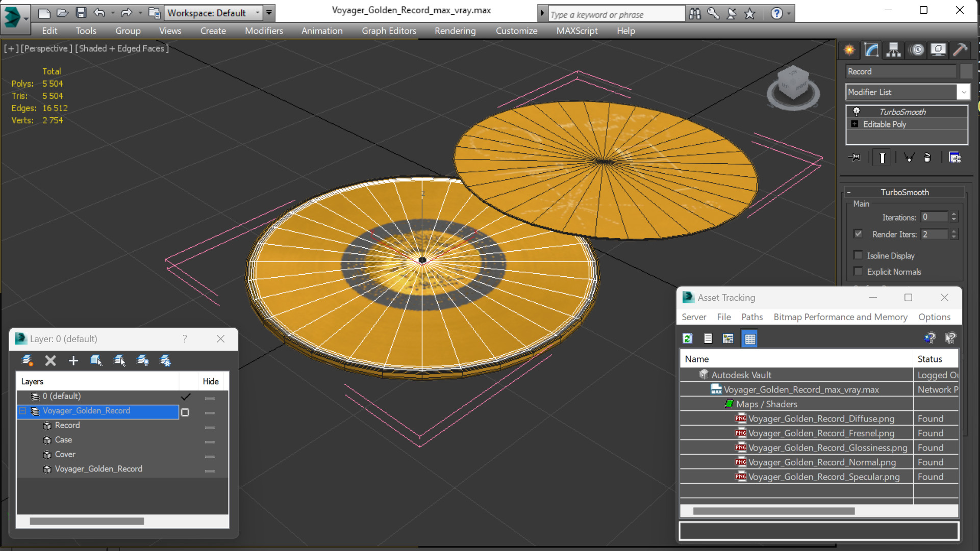Viewport: 980px width, 551px height.
Task: Toggle Show End Result icon
Action: [882, 158]
